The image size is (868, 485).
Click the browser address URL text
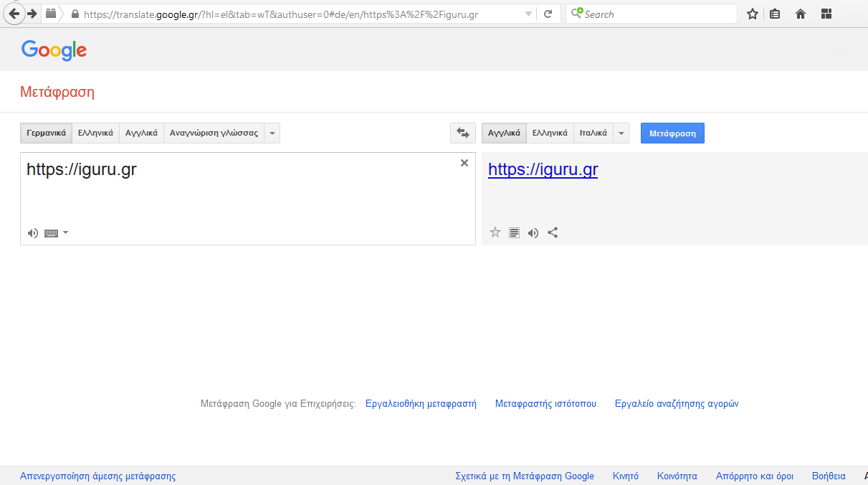pyautogui.click(x=281, y=14)
